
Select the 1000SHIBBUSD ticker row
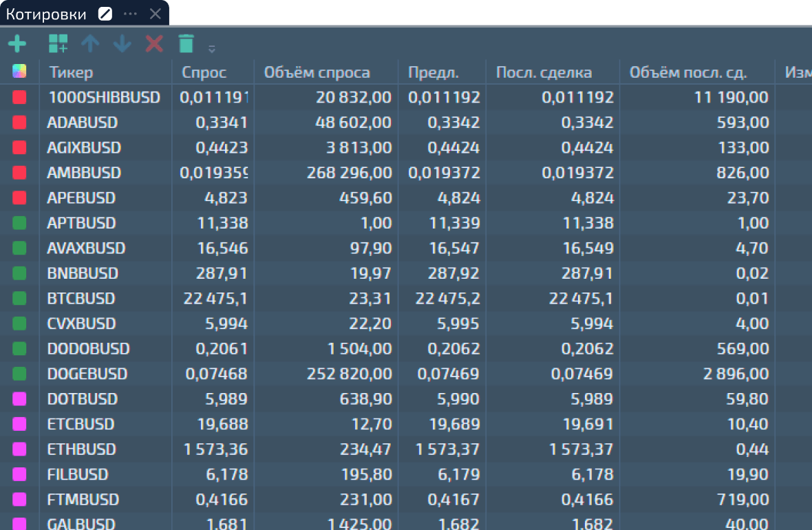[x=103, y=98]
